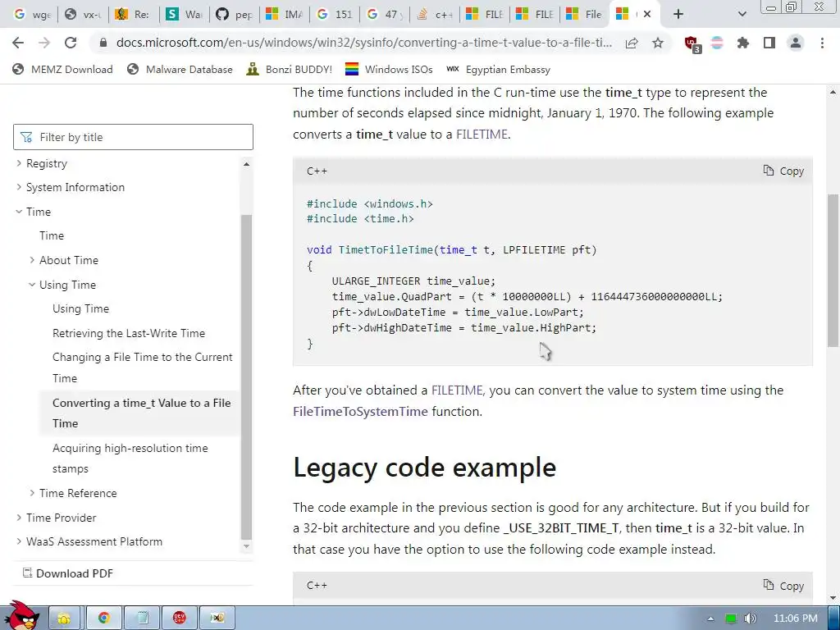Open the Time page in the sidebar

pyautogui.click(x=52, y=235)
